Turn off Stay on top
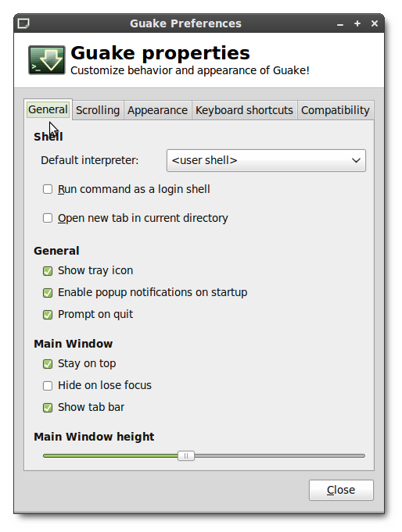The image size is (402, 532). coord(48,364)
